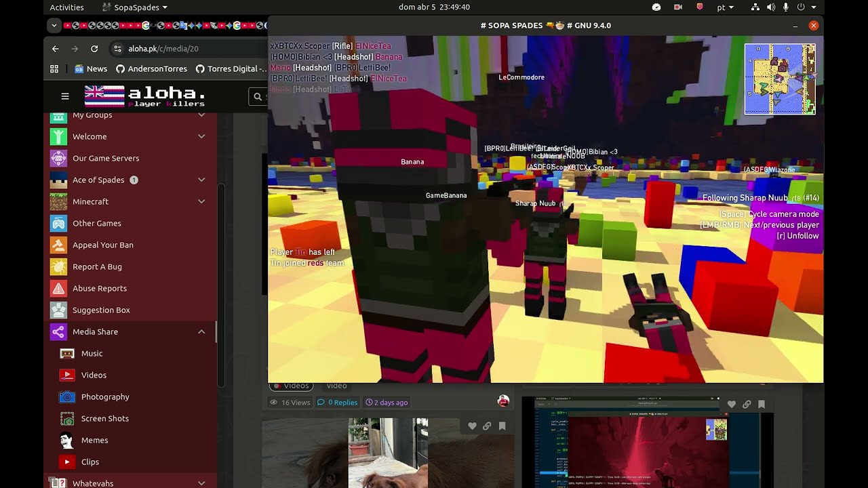Click the browser reload button

pos(94,49)
